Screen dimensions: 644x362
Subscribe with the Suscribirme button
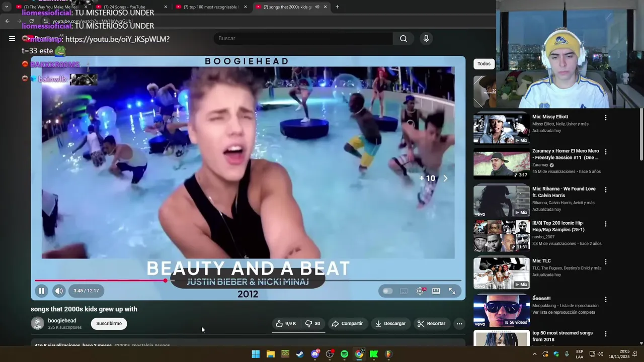(109, 324)
